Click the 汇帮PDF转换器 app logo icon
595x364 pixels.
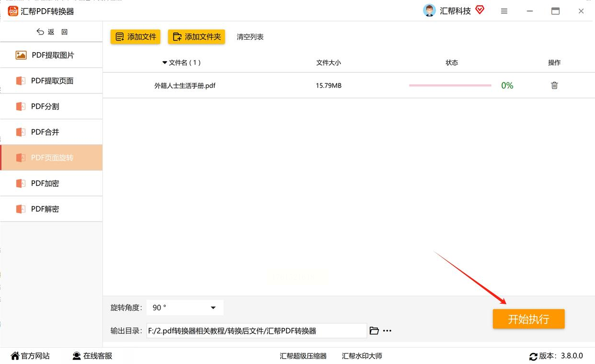tap(13, 11)
